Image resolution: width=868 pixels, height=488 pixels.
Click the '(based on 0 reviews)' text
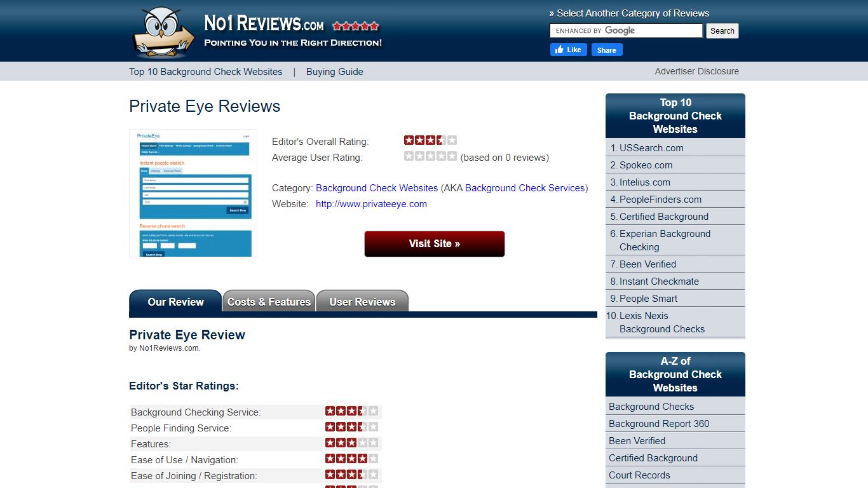[x=505, y=157]
